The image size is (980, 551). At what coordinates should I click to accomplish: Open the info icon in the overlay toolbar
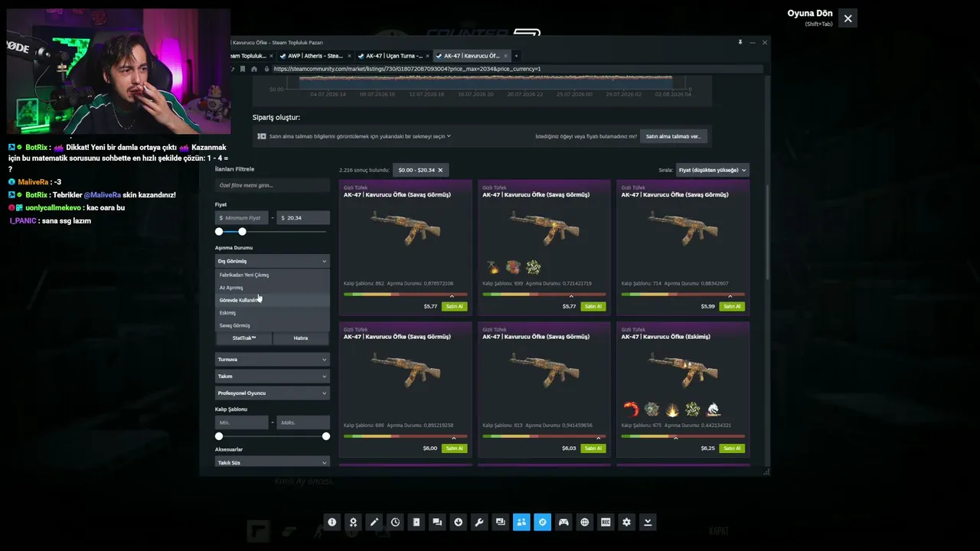[332, 522]
